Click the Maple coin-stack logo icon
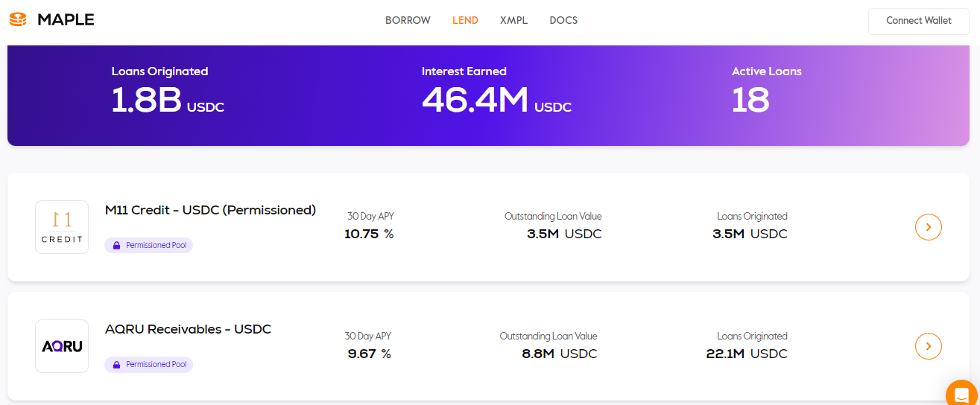 [x=18, y=20]
